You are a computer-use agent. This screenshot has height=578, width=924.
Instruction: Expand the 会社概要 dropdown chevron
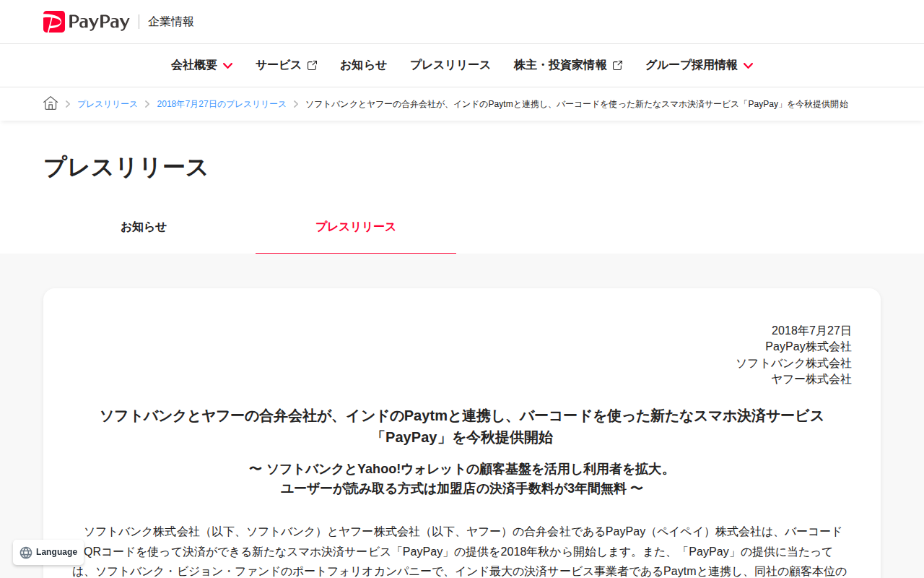(x=227, y=66)
